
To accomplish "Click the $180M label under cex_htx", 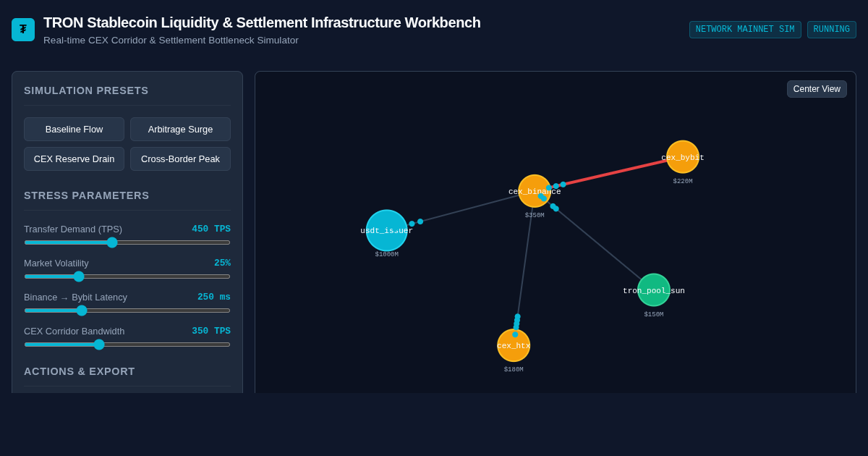I will pos(514,370).
